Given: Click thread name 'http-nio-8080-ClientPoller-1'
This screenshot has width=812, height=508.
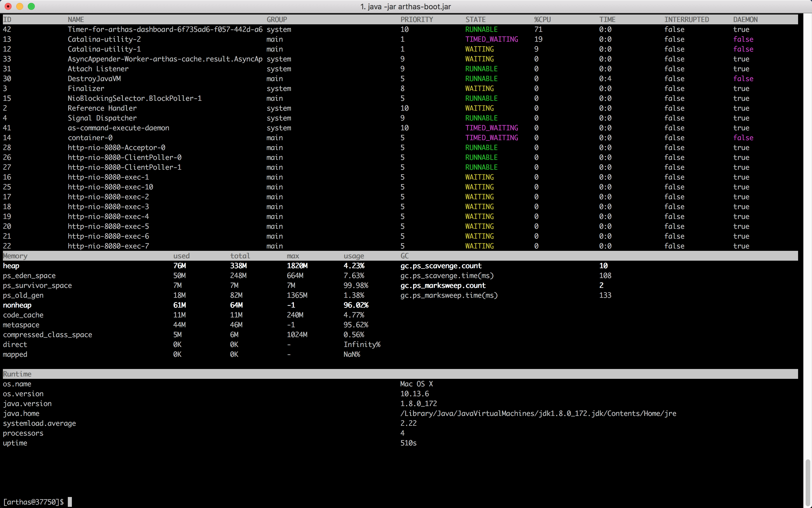Looking at the screenshot, I should point(124,167).
